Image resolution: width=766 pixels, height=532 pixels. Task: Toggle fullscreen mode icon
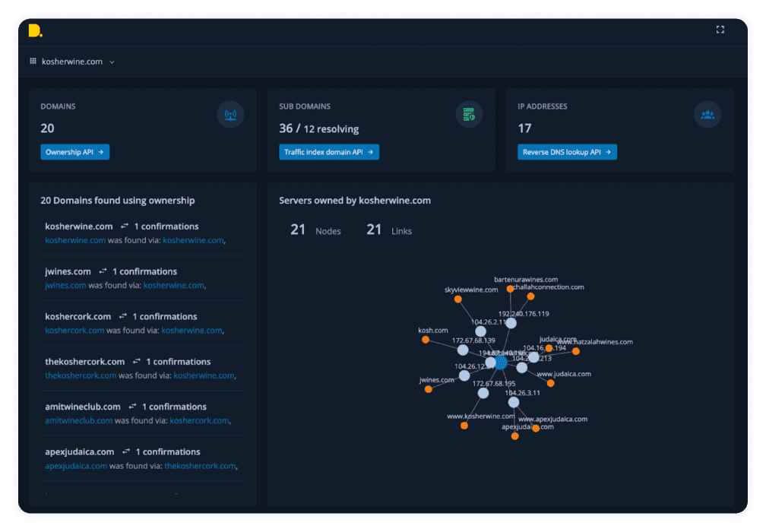click(x=720, y=30)
